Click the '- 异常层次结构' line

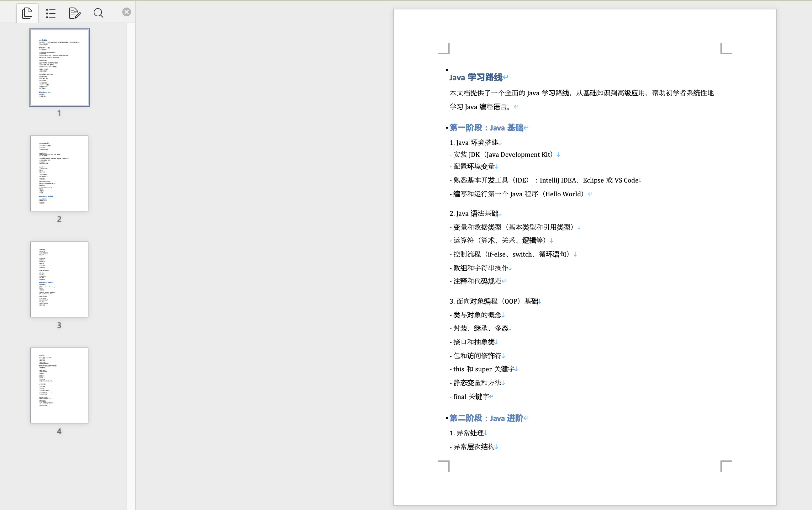click(472, 447)
